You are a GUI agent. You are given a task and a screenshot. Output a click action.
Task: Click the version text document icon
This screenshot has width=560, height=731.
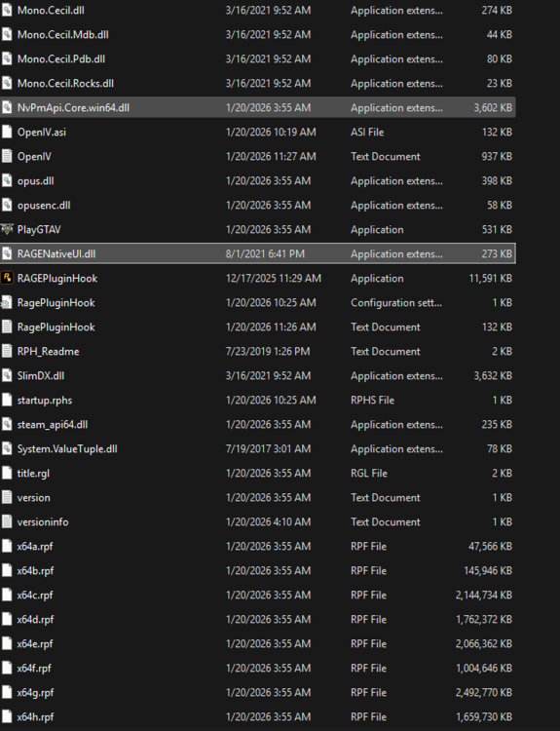click(x=7, y=497)
